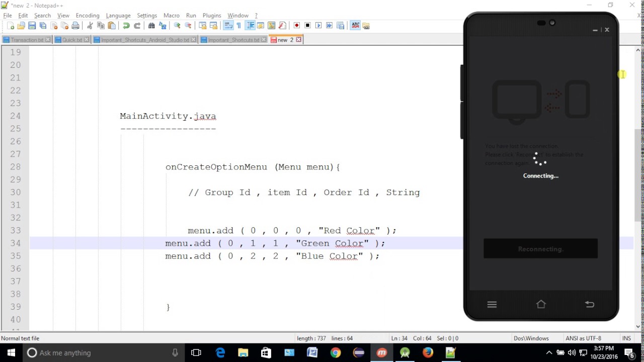Undo the last edit with the Undo arrow

coord(126,26)
